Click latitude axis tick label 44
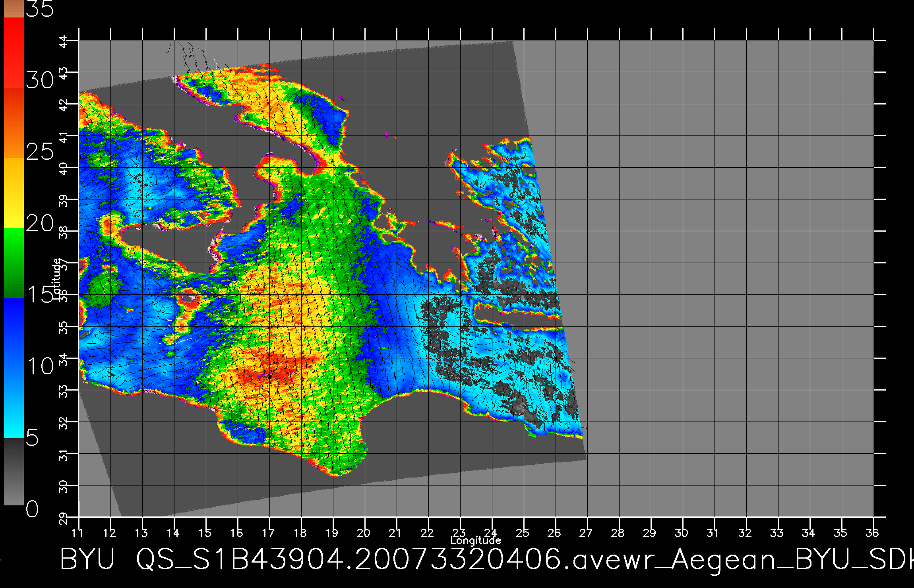The height and width of the screenshot is (588, 914). coord(64,41)
